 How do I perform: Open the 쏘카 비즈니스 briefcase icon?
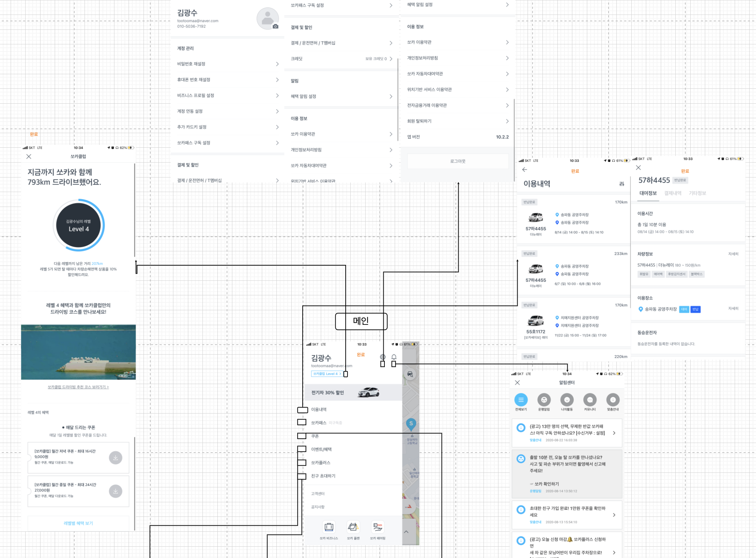pos(329,527)
